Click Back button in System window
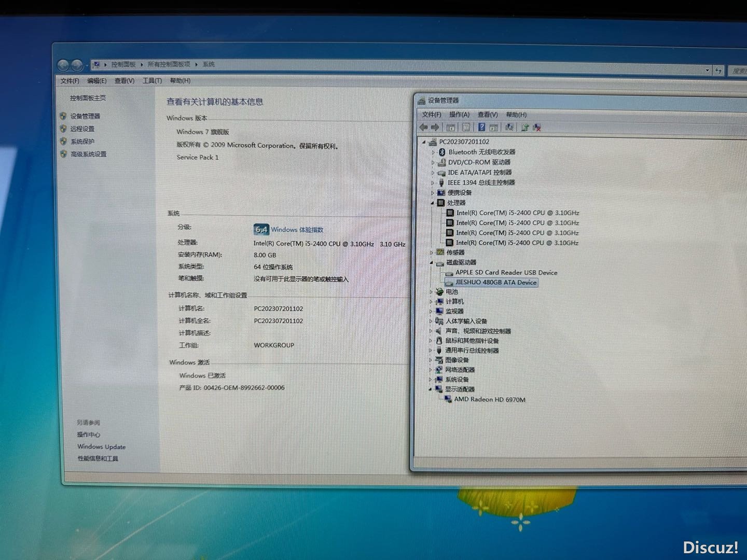This screenshot has width=747, height=560. point(63,65)
